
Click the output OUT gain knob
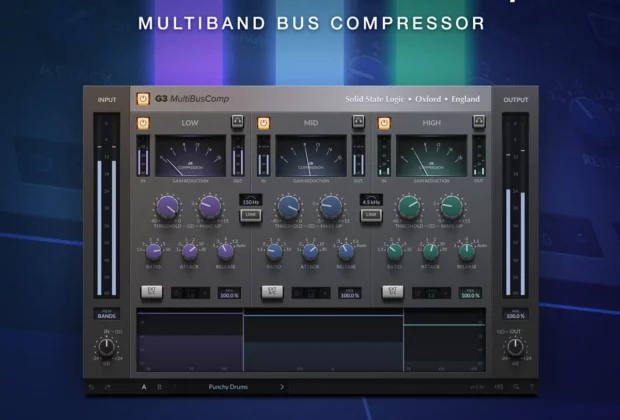point(516,347)
